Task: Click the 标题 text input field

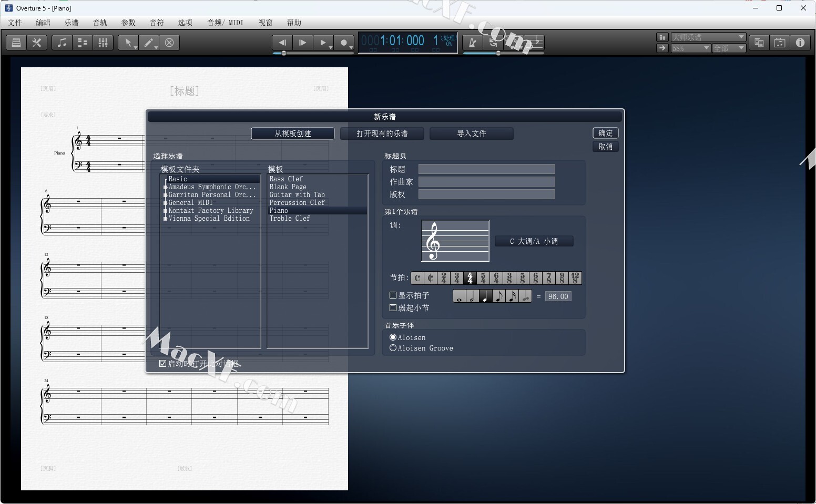Action: (486, 169)
